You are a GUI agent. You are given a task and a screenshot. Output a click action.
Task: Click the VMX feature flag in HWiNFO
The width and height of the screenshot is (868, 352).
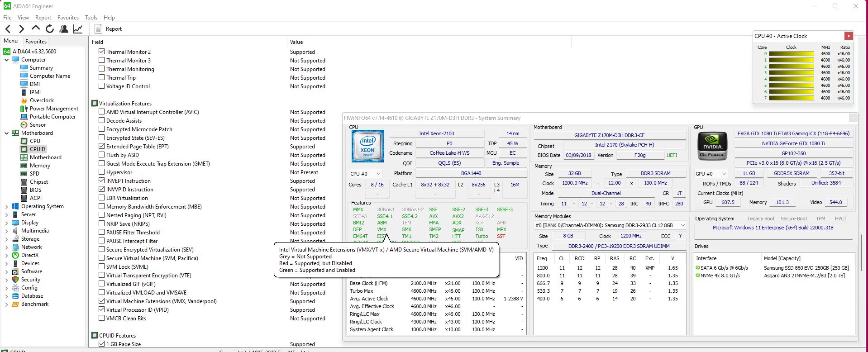coord(382,229)
